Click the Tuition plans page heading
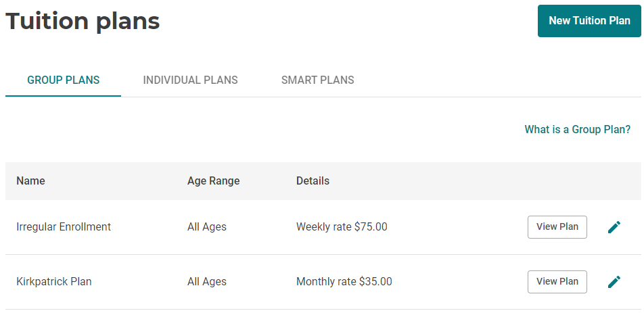Viewport: 644px width, 313px height. [83, 21]
